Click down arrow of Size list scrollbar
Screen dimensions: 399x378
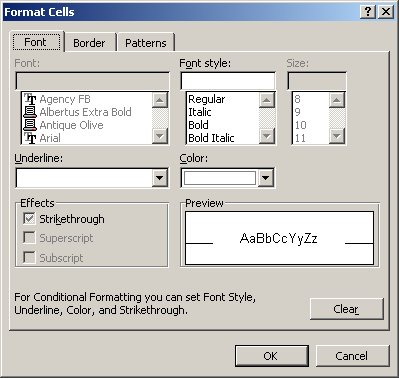pos(337,136)
